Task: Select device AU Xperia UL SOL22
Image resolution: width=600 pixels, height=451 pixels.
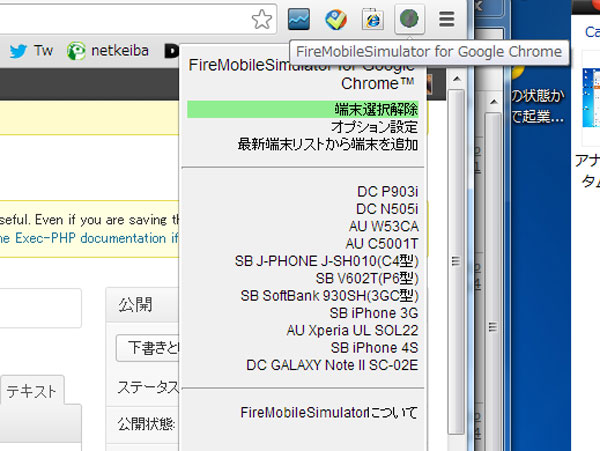Action: 352,330
